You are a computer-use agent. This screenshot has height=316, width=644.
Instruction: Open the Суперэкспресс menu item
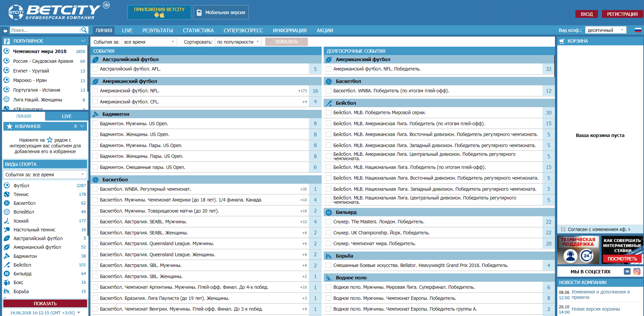point(243,30)
